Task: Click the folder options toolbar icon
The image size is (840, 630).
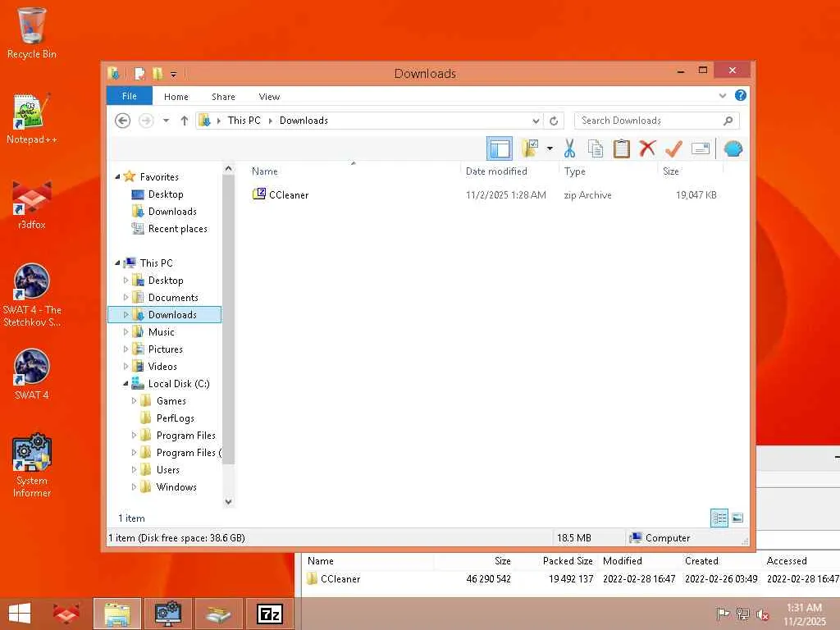Action: coord(530,148)
